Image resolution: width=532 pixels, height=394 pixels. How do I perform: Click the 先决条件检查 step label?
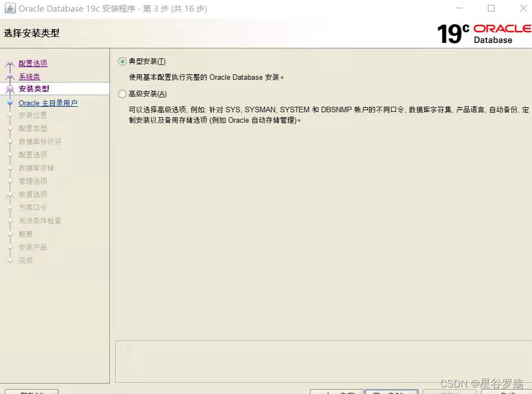[40, 221]
